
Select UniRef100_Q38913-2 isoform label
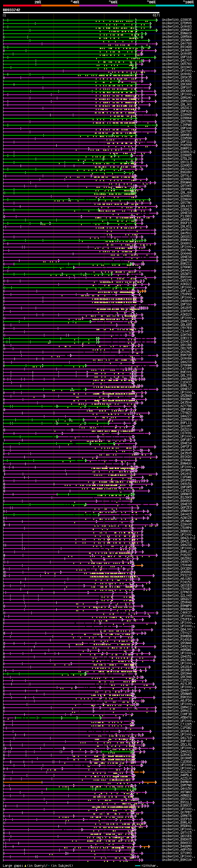coord(179,152)
